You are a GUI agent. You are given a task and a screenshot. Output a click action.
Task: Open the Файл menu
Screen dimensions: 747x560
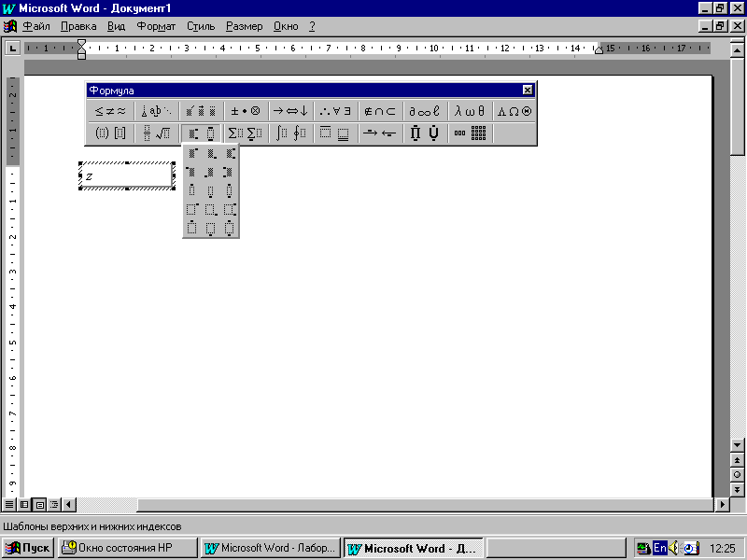click(x=36, y=26)
